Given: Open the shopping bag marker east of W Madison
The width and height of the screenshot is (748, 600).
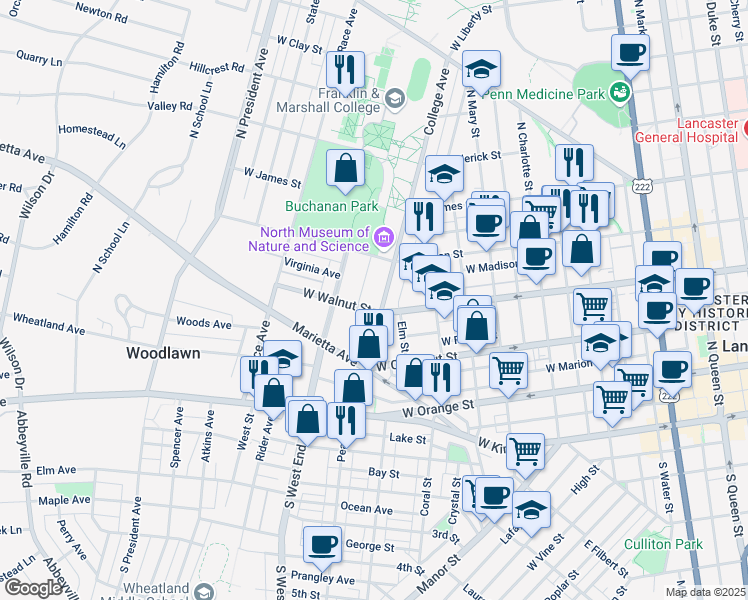Looking at the screenshot, I should pyautogui.click(x=581, y=251).
